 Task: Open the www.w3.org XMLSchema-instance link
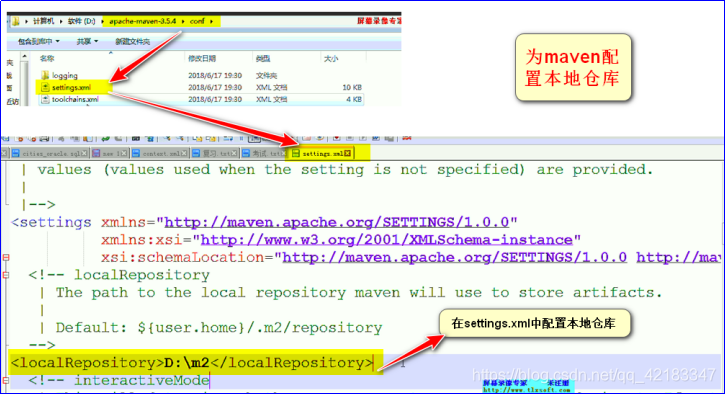pyautogui.click(x=387, y=240)
